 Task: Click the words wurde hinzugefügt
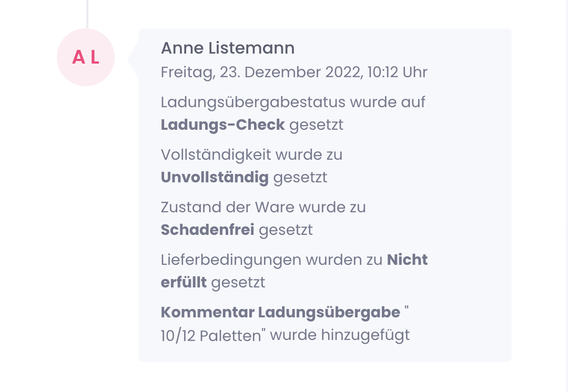(x=340, y=335)
